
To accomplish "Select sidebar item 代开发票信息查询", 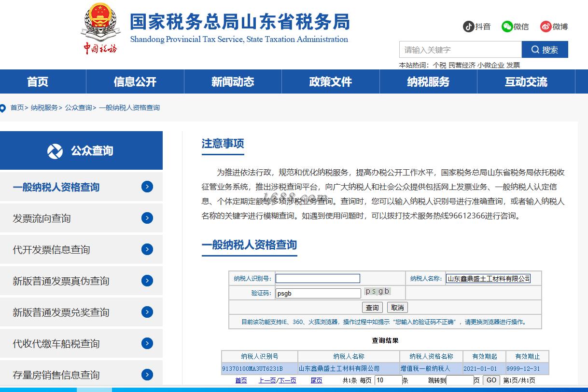I will pyautogui.click(x=81, y=250).
